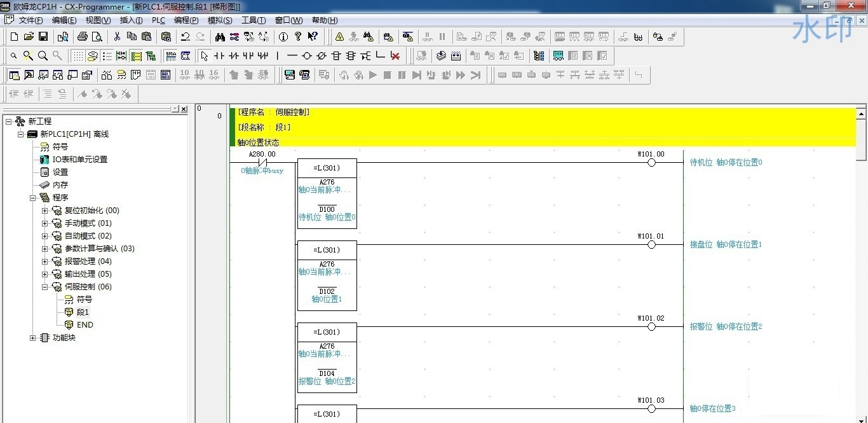Click the context help arrow-question icon

pyautogui.click(x=313, y=37)
